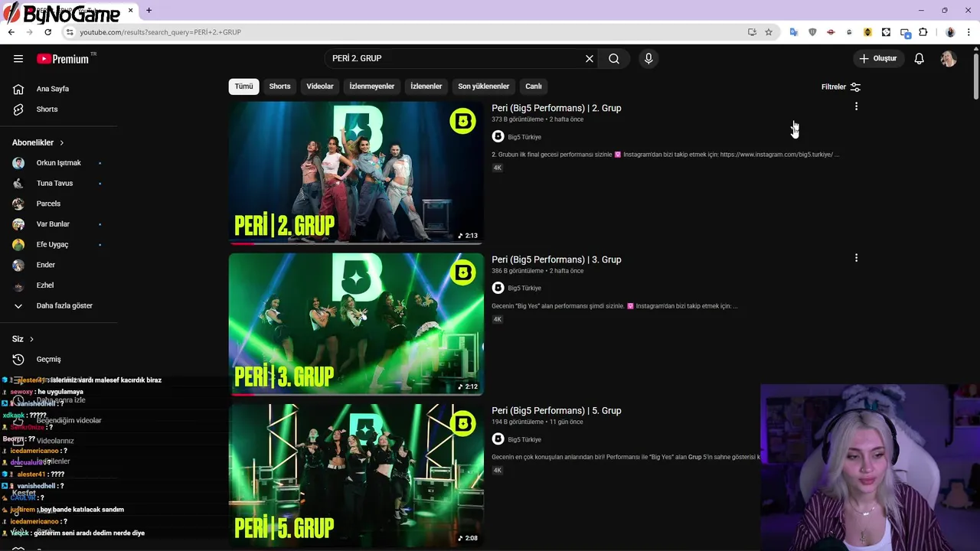Select the İzlenmeyenler filter chip
980x551 pixels.
click(372, 86)
